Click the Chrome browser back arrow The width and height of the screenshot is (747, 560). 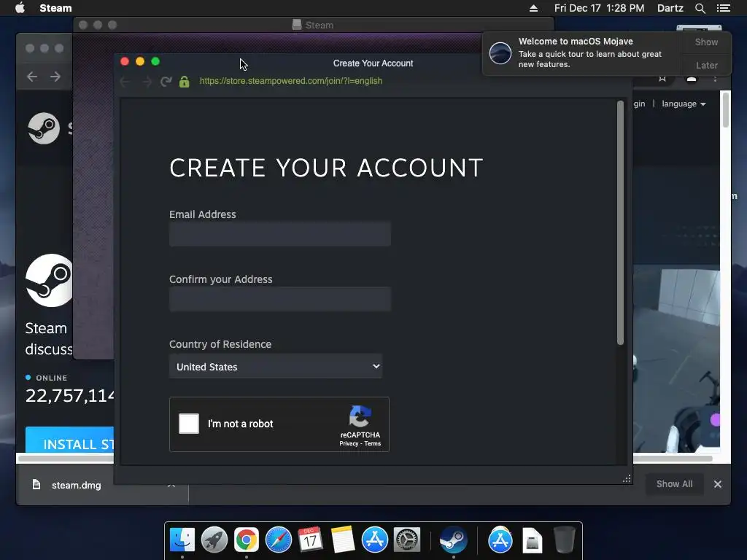pos(32,76)
